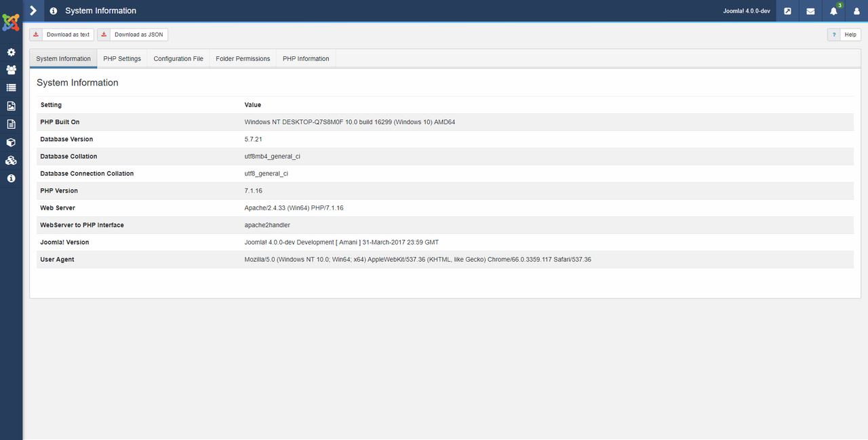Viewport: 868px width, 440px height.
Task: Select the User Agent row label
Action: tap(57, 260)
